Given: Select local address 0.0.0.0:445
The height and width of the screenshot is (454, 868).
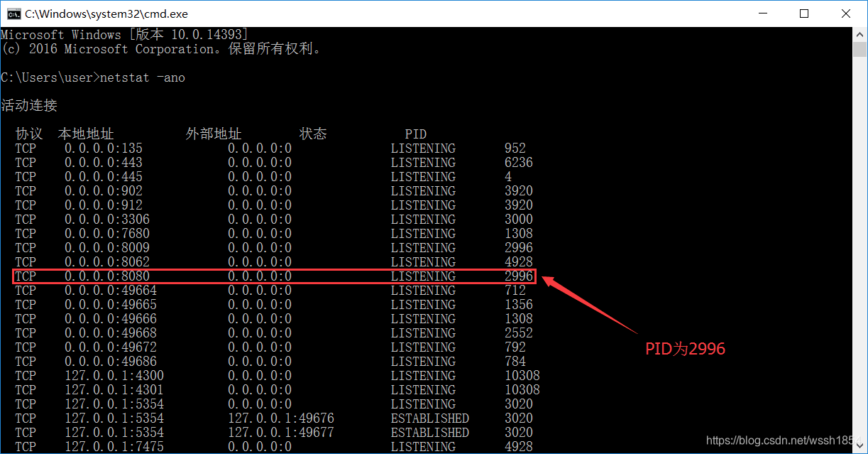Looking at the screenshot, I should coord(104,177).
